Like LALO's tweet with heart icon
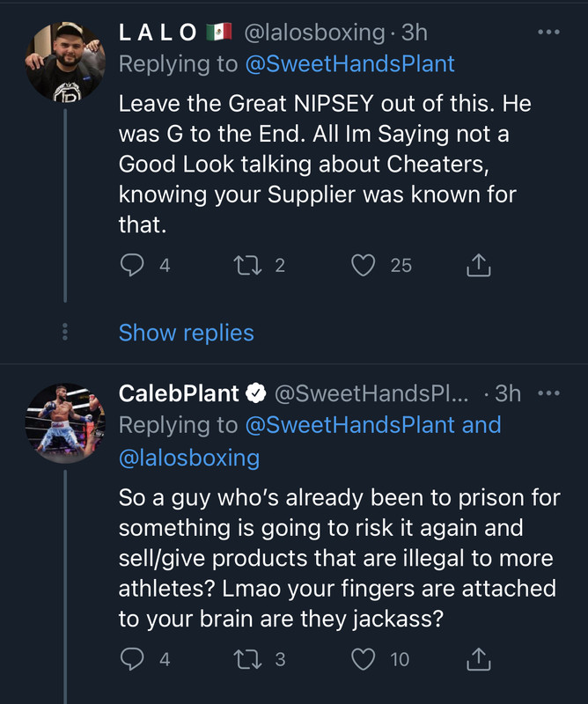Screen dimensions: 588x704 pos(364,264)
